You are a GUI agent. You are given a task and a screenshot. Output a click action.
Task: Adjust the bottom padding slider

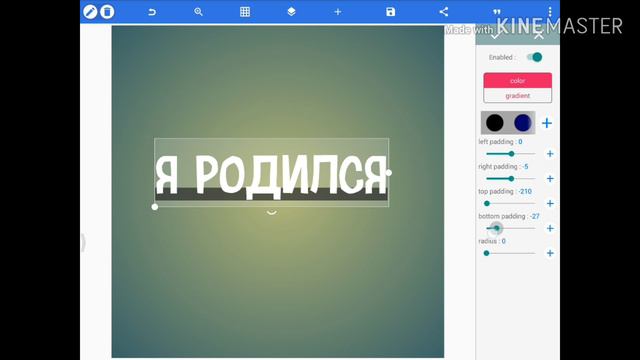point(511,228)
